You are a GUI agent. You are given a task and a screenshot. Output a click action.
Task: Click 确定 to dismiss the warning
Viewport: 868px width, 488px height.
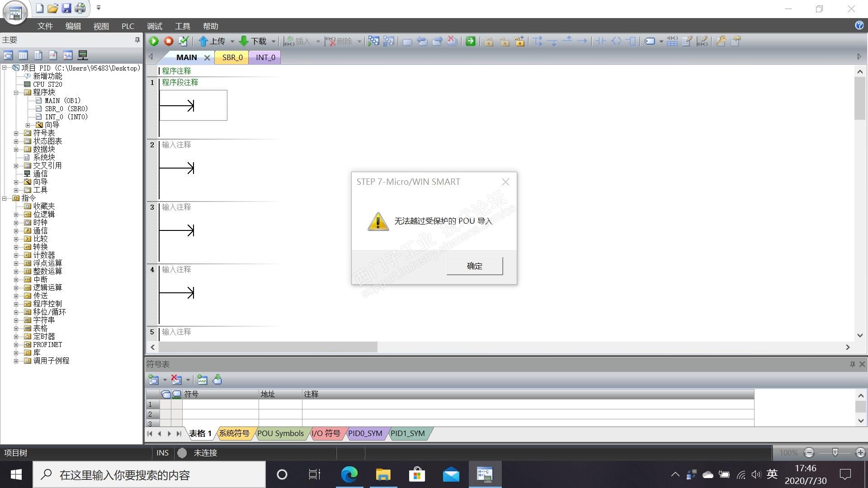tap(474, 266)
